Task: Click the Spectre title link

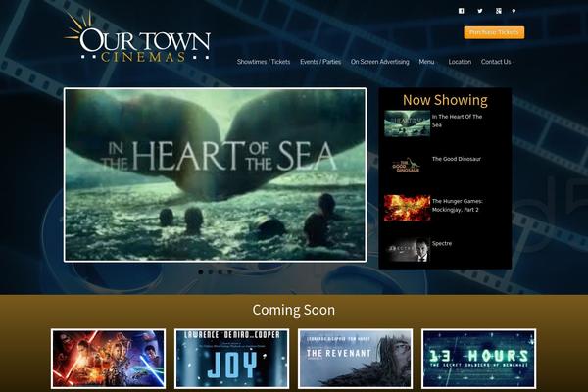Action: [442, 243]
